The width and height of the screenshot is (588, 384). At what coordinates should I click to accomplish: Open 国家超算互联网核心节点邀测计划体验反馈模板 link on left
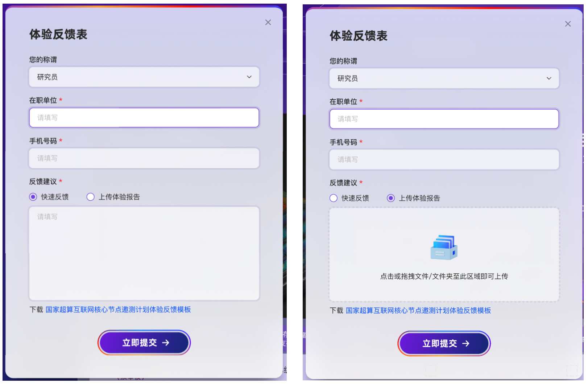pyautogui.click(x=119, y=309)
